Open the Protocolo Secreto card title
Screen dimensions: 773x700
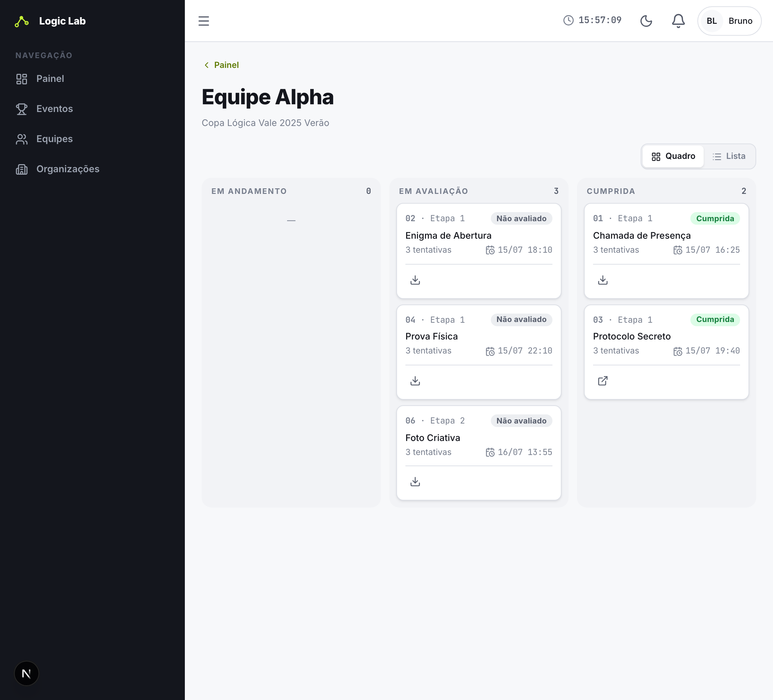pyautogui.click(x=632, y=336)
